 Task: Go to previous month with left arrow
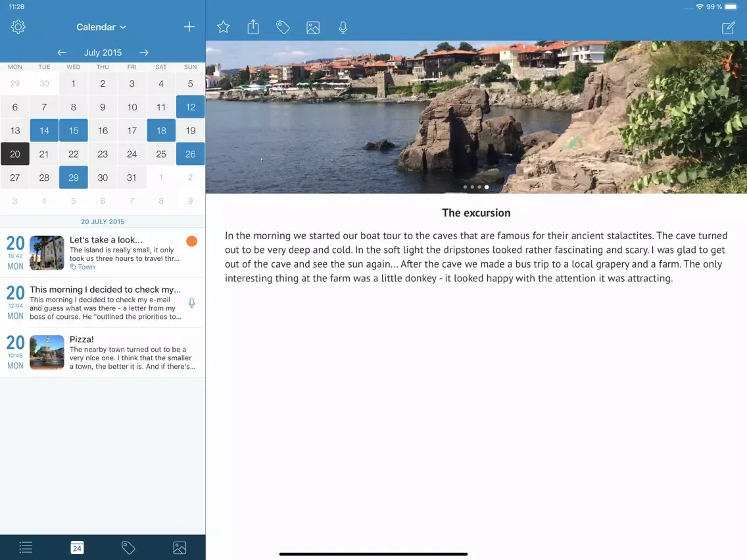[x=62, y=53]
